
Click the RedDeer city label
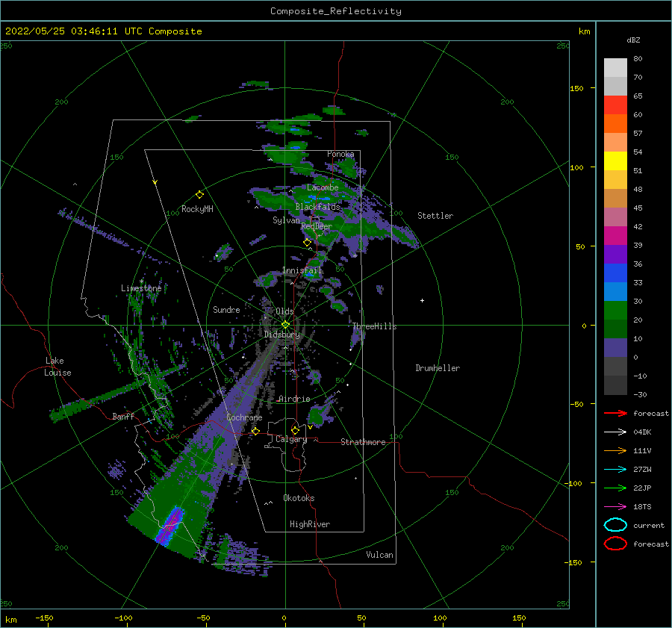317,226
